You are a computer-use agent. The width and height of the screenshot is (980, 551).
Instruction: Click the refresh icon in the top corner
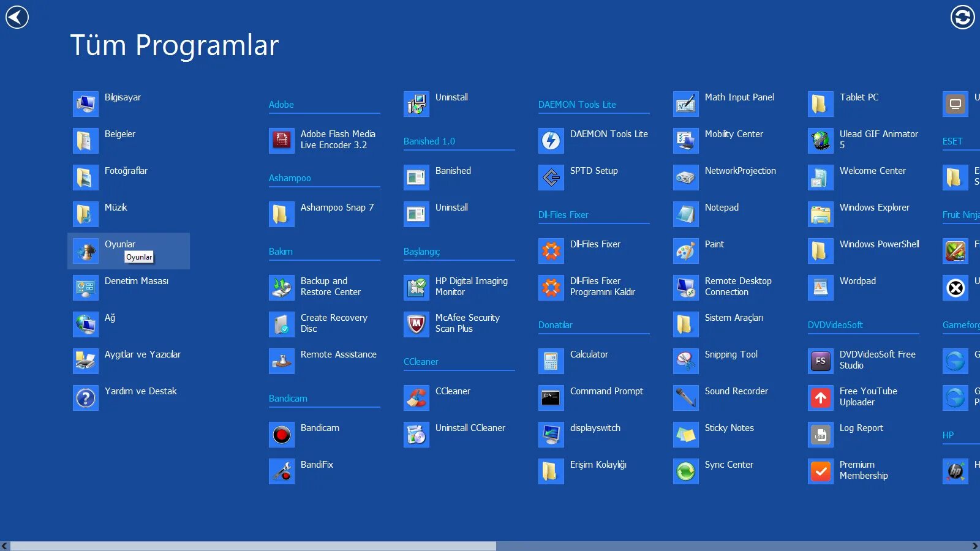pyautogui.click(x=962, y=17)
